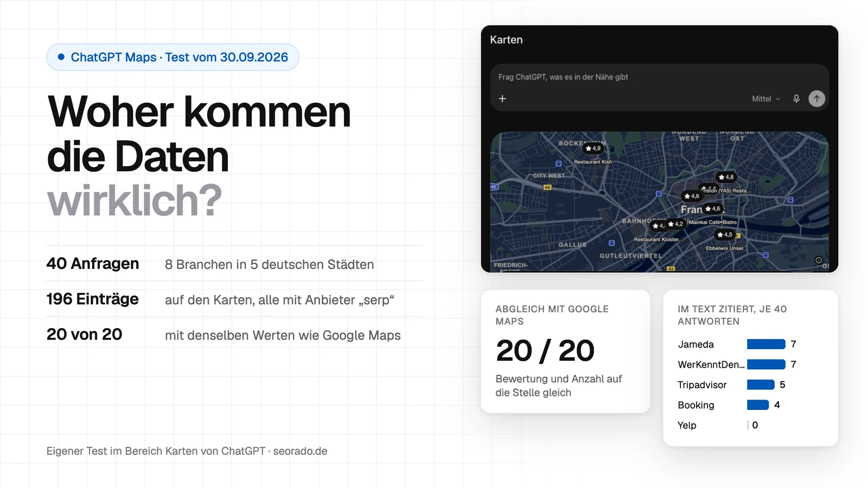Click the transit station icon beside Restaurant Kish

(559, 163)
